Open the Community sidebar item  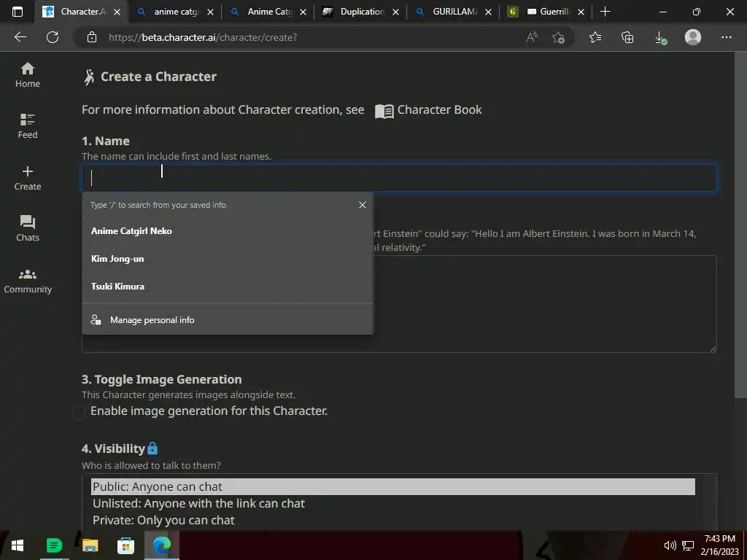coord(28,281)
